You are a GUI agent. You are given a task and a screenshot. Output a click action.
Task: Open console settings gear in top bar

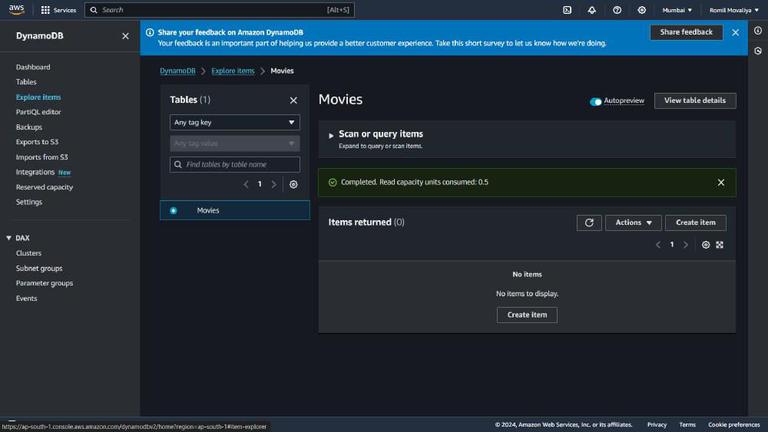[x=642, y=10]
